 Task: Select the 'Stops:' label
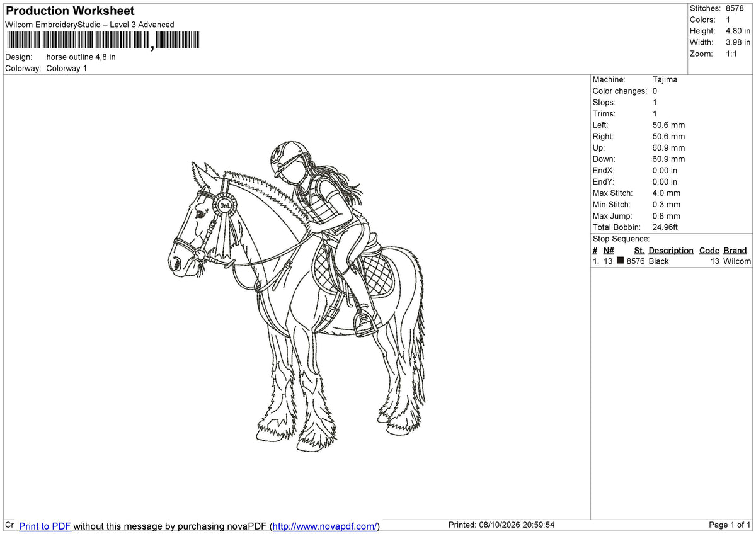pos(604,102)
